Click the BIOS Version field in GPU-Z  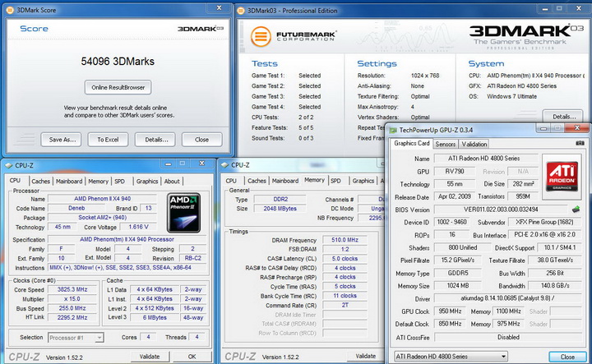(x=501, y=210)
